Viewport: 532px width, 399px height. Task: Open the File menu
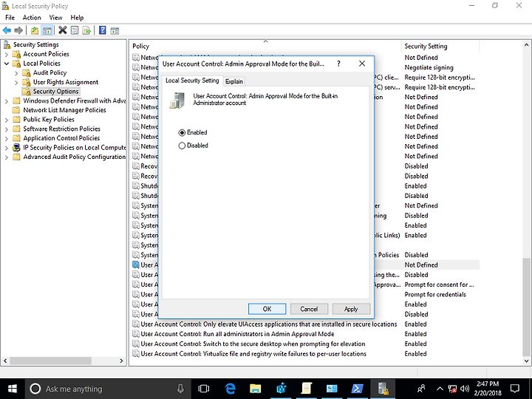[x=10, y=17]
